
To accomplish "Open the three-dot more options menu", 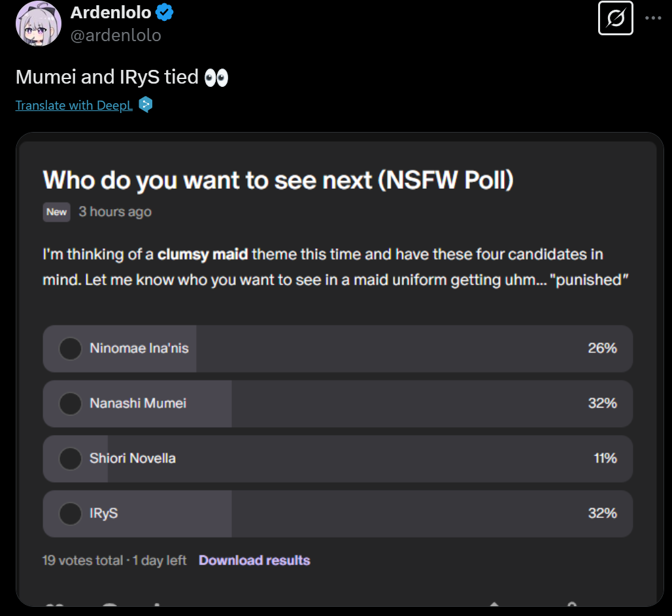I will pos(653,18).
